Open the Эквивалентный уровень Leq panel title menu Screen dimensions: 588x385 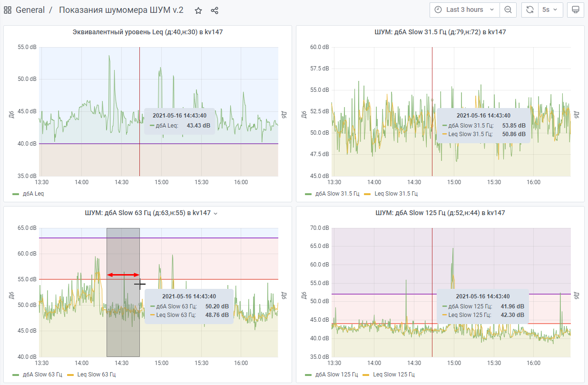coord(147,32)
